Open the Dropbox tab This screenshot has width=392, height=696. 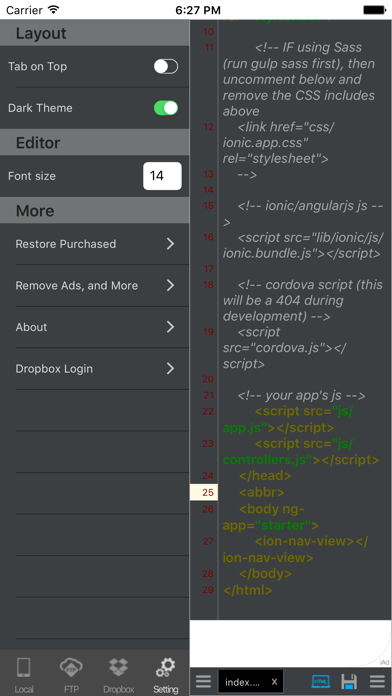(119, 675)
